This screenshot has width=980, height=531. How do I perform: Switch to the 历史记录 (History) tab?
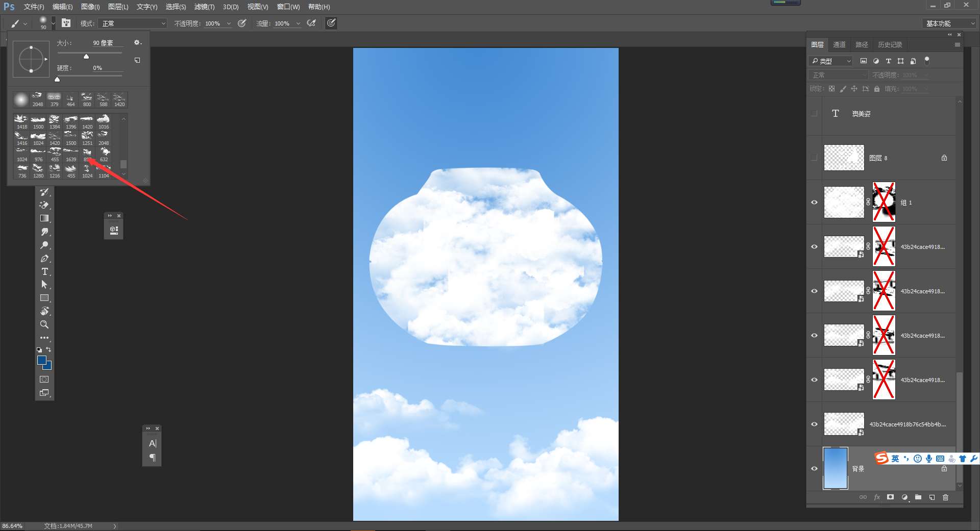[890, 45]
